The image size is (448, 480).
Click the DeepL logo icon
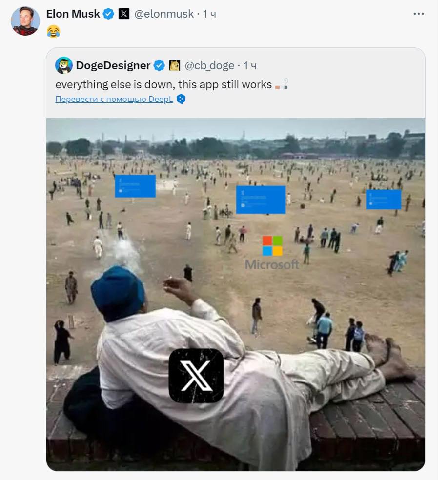[x=181, y=100]
